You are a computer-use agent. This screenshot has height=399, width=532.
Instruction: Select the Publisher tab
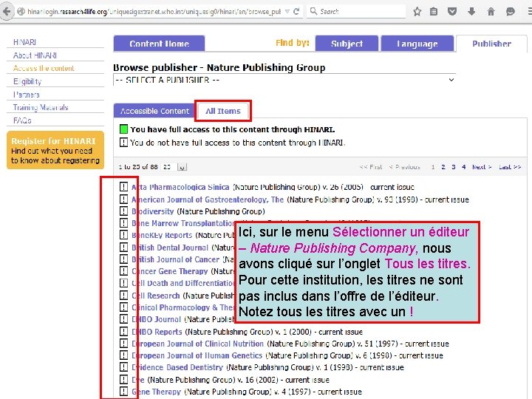tap(491, 44)
